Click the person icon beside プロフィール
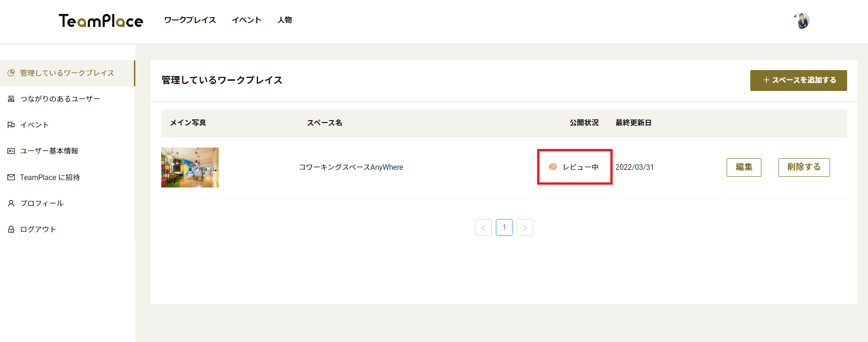 coord(11,203)
